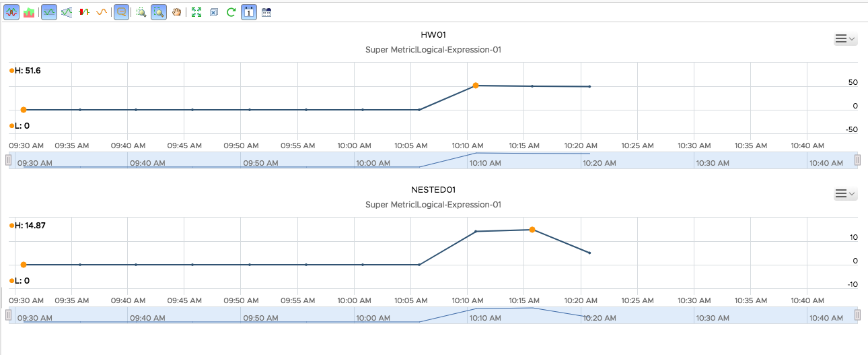Open the HW01 chart options menu
Viewport: 868px width, 355px height.
[845, 39]
